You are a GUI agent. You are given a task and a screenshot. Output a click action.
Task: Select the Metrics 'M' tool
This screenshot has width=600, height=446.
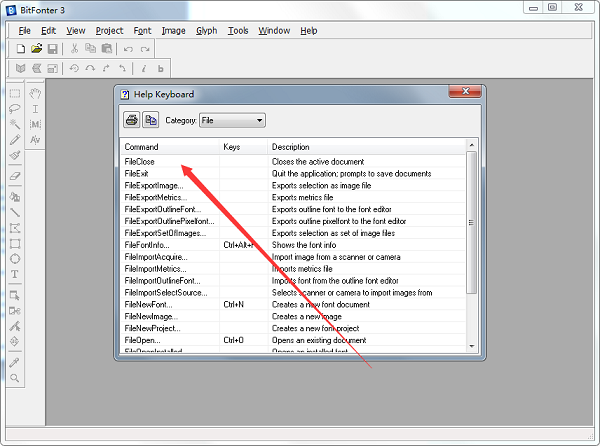[35, 124]
